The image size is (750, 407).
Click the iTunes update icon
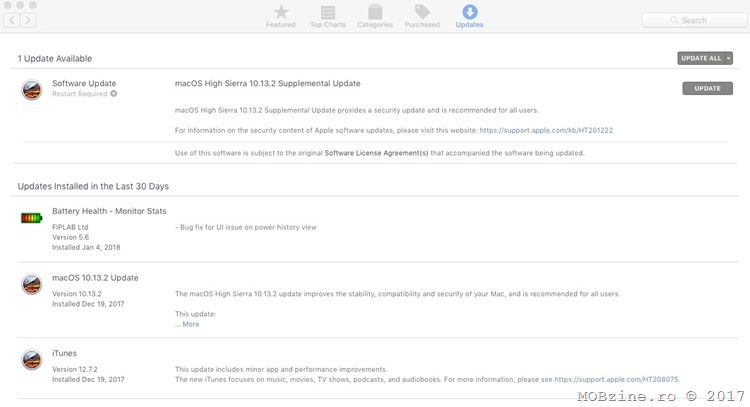[32, 361]
